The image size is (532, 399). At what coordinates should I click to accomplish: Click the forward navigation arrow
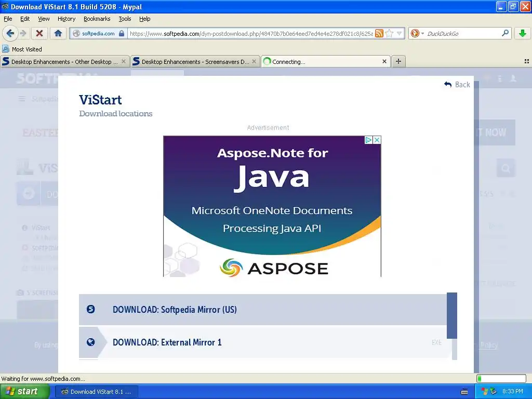(23, 33)
